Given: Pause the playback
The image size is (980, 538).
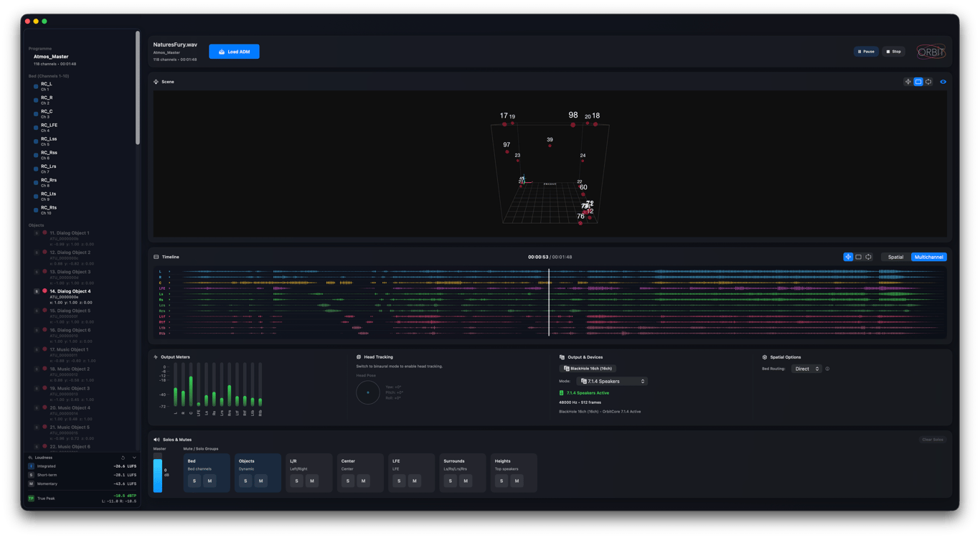Looking at the screenshot, I should (866, 51).
